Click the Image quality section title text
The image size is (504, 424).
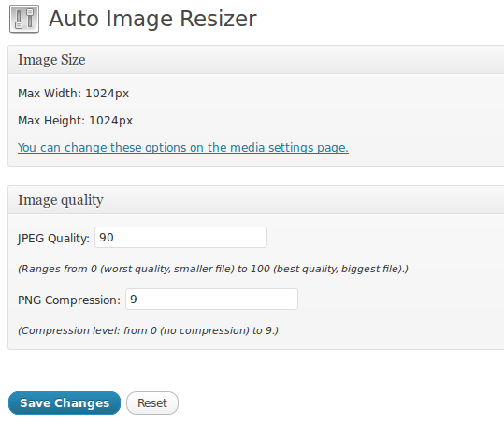click(x=61, y=200)
